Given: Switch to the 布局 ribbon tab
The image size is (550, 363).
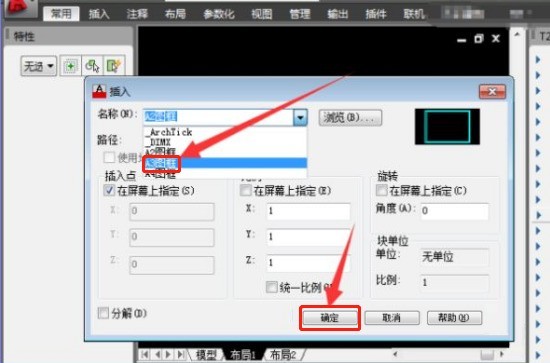Looking at the screenshot, I should coord(175,14).
